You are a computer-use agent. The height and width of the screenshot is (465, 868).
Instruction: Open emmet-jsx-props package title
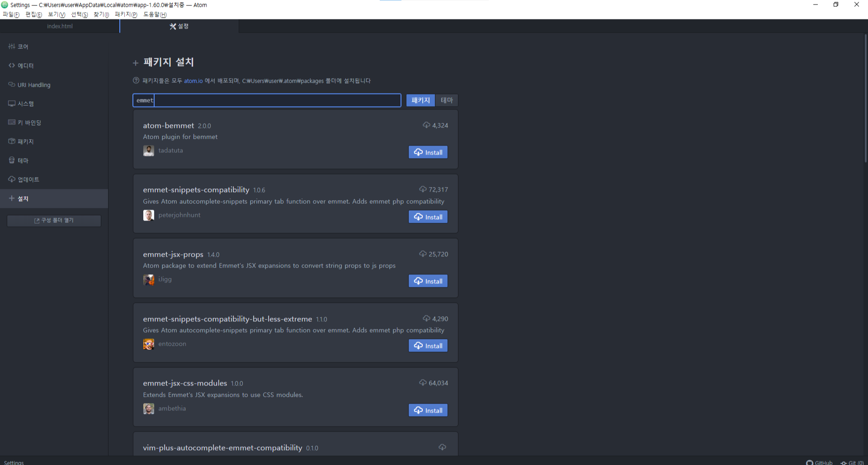pos(173,254)
